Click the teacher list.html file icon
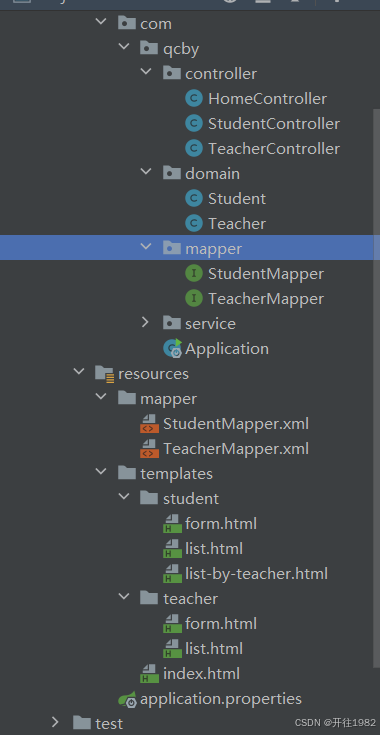380x735 pixels. 172,649
